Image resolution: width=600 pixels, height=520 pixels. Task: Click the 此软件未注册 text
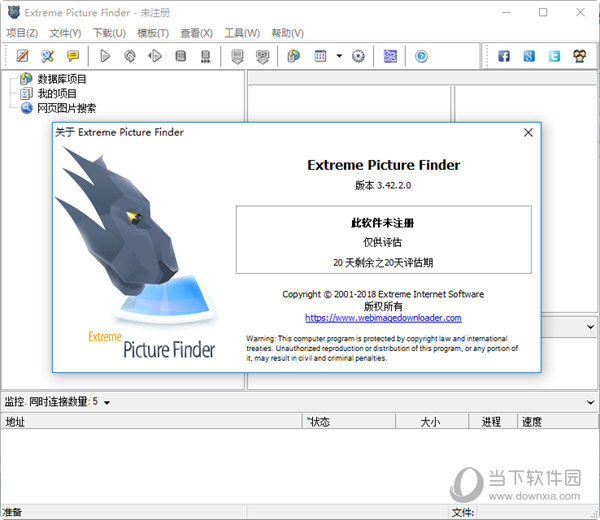click(x=383, y=223)
